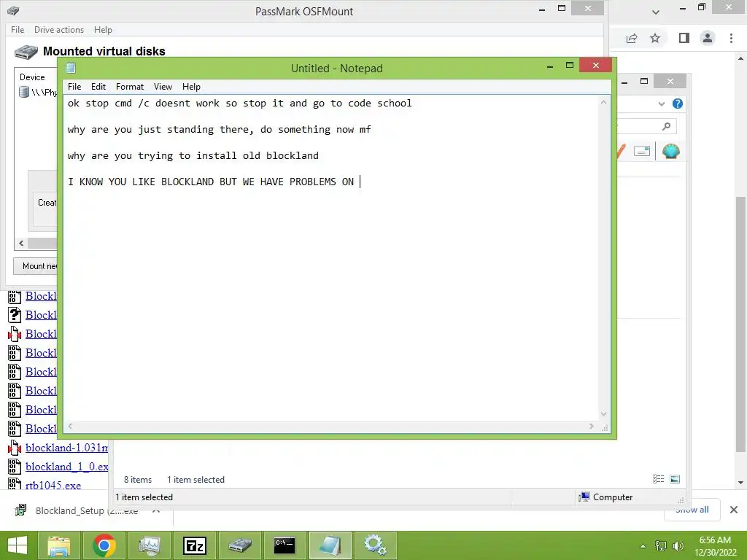The height and width of the screenshot is (560, 747).
Task: Open Notepad Format menu
Action: click(x=130, y=87)
